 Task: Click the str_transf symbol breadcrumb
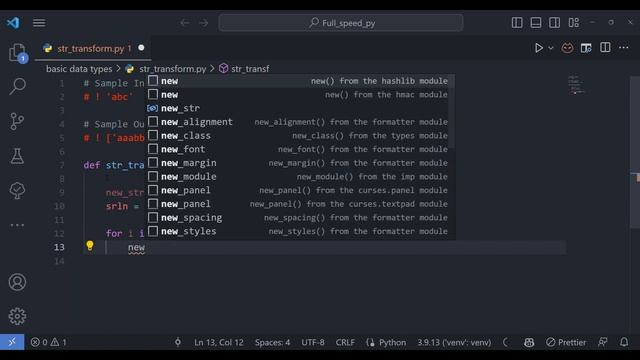250,69
